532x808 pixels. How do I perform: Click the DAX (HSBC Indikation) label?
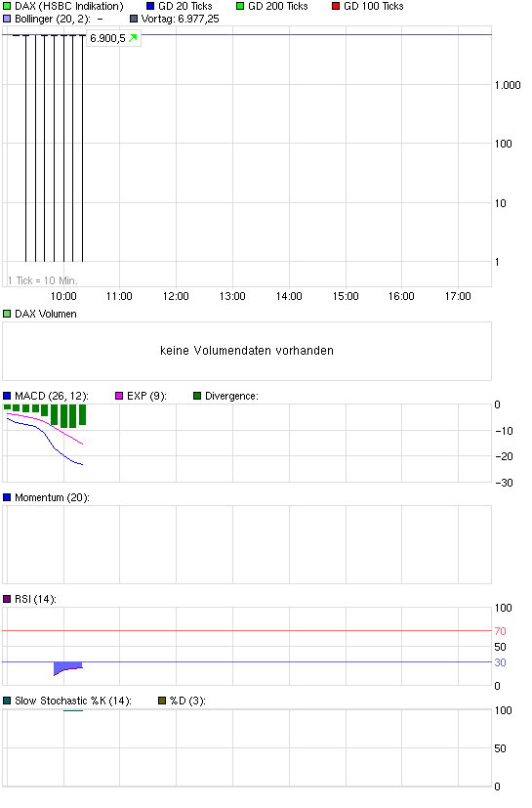pyautogui.click(x=69, y=6)
